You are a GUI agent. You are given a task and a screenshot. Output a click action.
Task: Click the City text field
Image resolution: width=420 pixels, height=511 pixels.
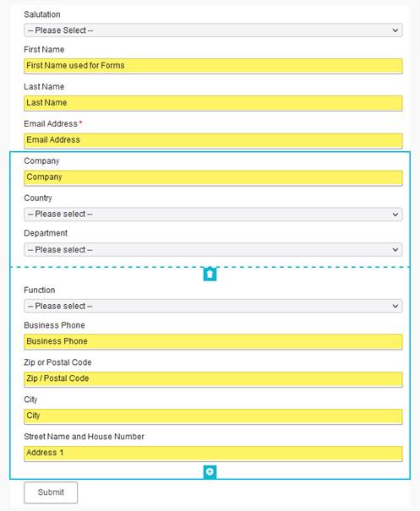pyautogui.click(x=213, y=416)
